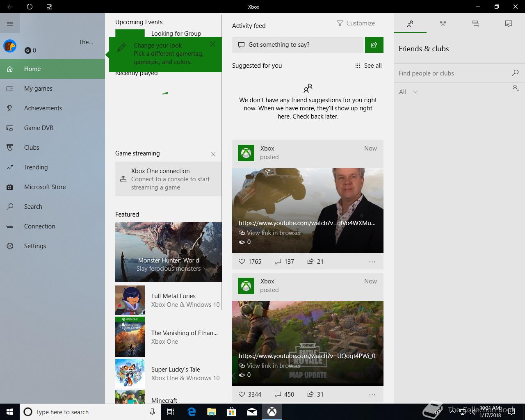Viewport: 525px width, 420px height.
Task: Open Search in sidebar
Action: coord(52,207)
